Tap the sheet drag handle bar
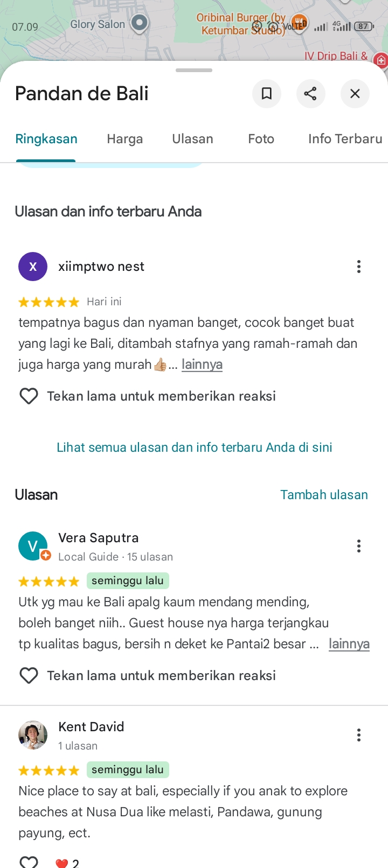Screen dimensions: 388x868 click(x=194, y=70)
